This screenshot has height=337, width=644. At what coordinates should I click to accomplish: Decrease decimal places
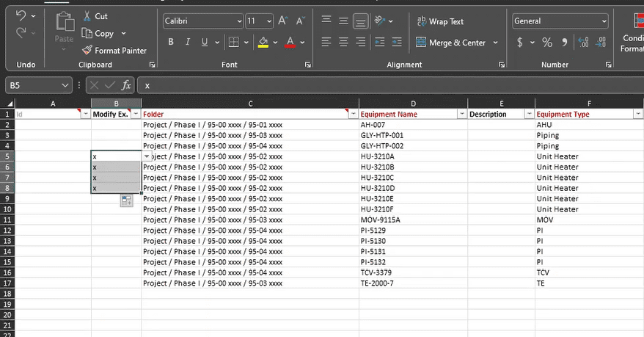coord(601,42)
